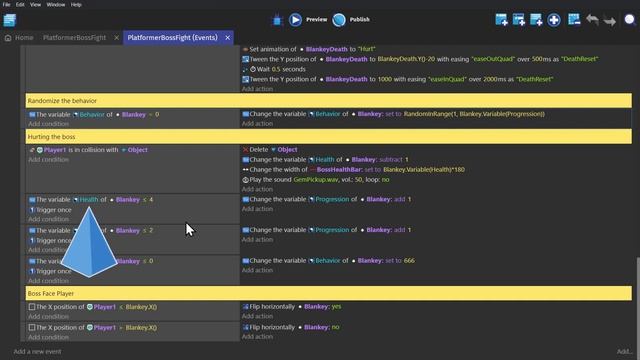Click the Blankey.Variable(Health)*180 expression
Screen dimensions: 640x360
[424, 169]
